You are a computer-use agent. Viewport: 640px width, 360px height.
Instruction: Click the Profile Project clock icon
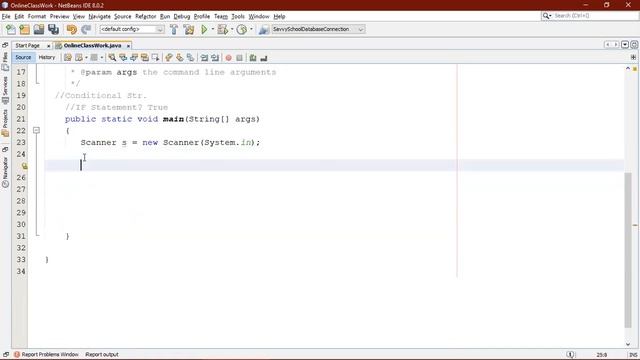[242, 29]
